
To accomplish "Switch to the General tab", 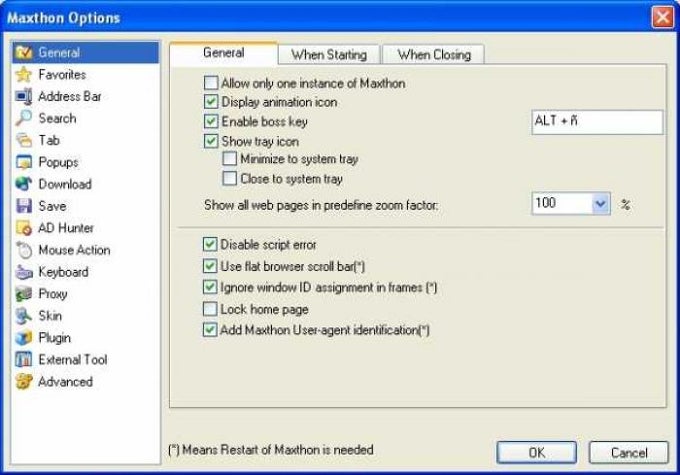I will pyautogui.click(x=223, y=53).
